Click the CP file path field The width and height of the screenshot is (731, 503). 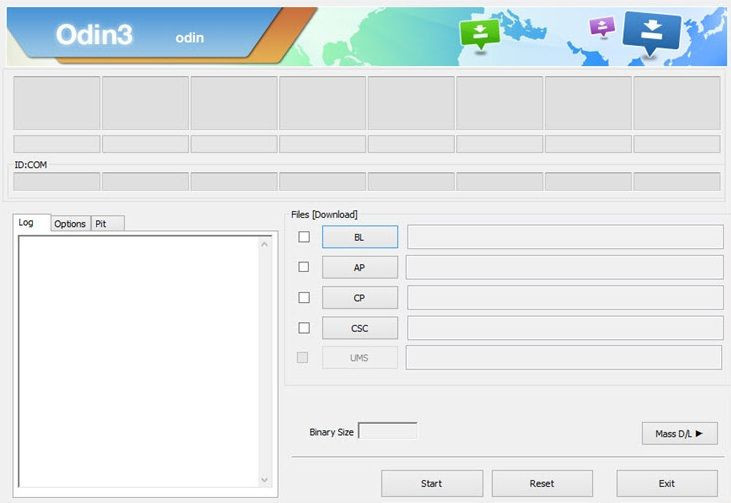pyautogui.click(x=565, y=297)
